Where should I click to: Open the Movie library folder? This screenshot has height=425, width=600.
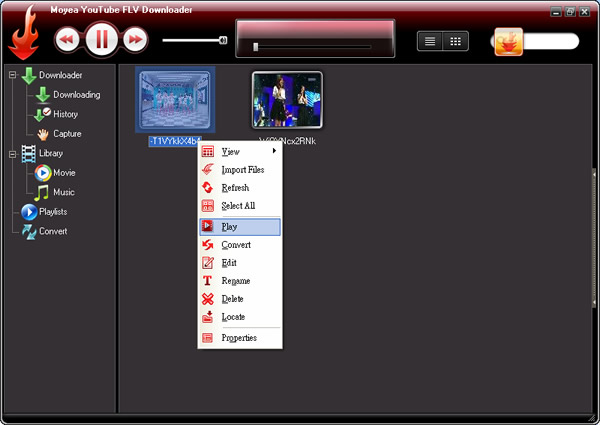click(64, 173)
